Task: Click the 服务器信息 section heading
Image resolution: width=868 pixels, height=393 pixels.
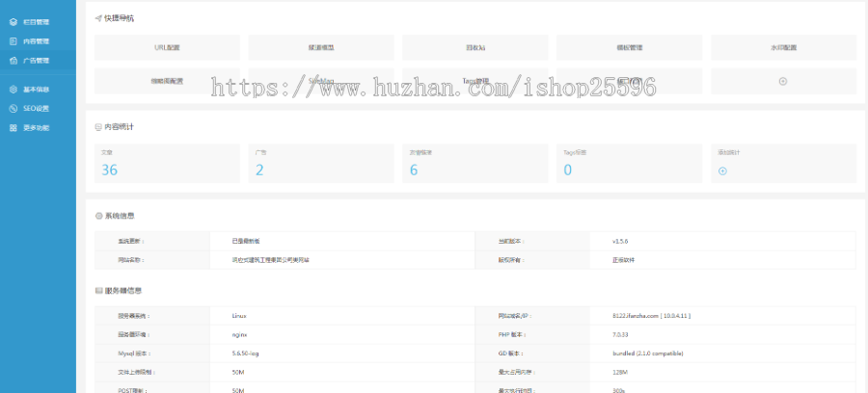Action: click(x=122, y=290)
